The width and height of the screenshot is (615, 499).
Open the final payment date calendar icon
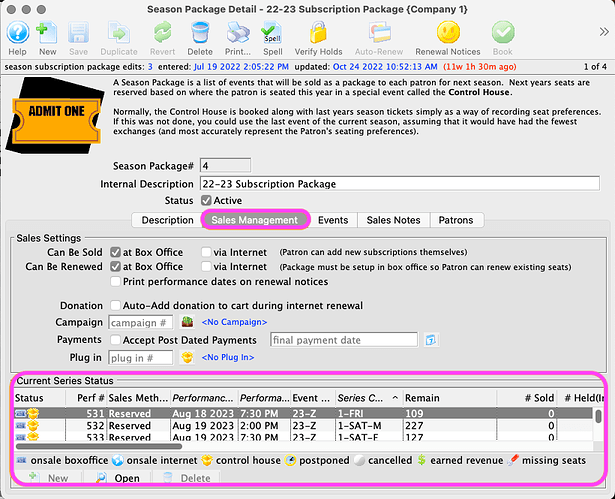(x=431, y=340)
